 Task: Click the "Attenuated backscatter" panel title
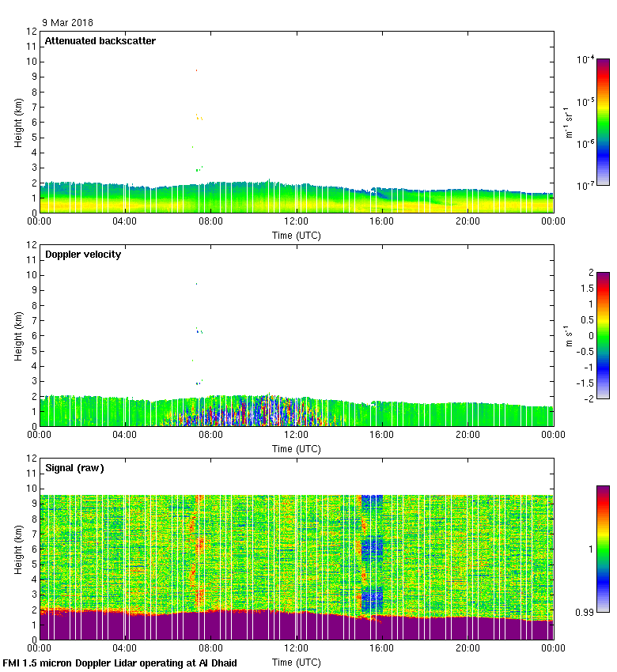[100, 41]
